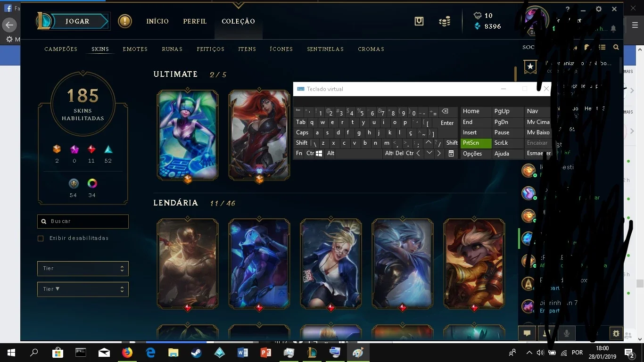Switch to the Início tab

click(x=157, y=21)
